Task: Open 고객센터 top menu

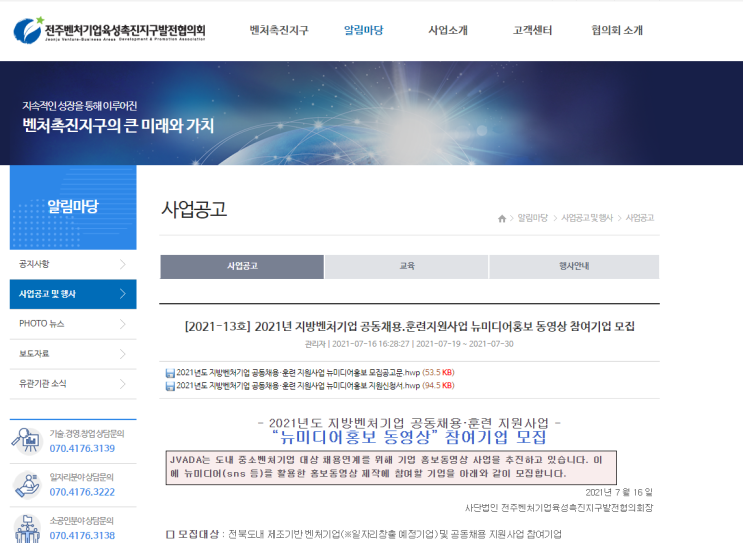Action: point(533,30)
